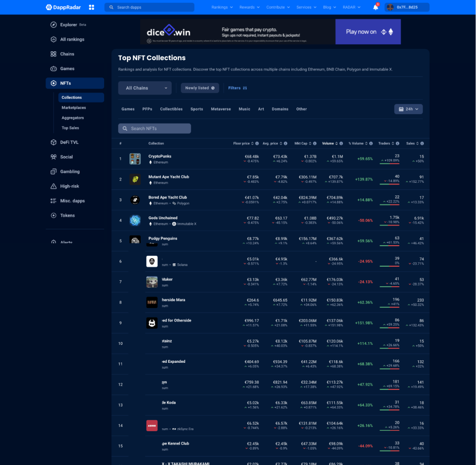Click the NFTs sidebar item
Image resolution: width=476 pixels, height=465 pixels.
point(75,83)
